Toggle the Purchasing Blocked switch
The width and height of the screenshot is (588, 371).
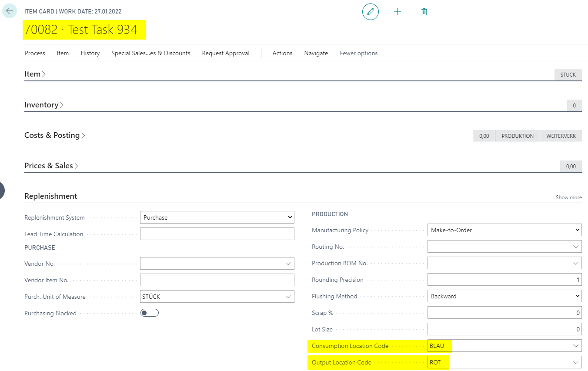[150, 313]
